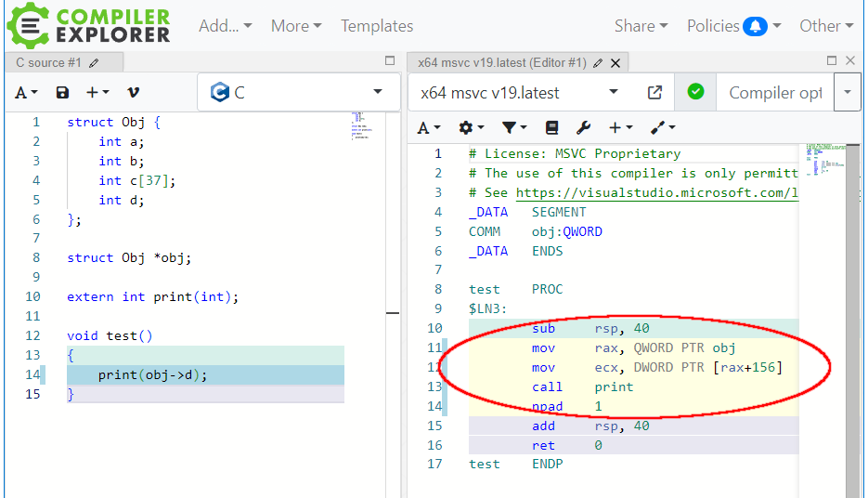Click source line 'extern int print(int);'
Image resolution: width=868 pixels, height=498 pixels.
[x=153, y=297]
